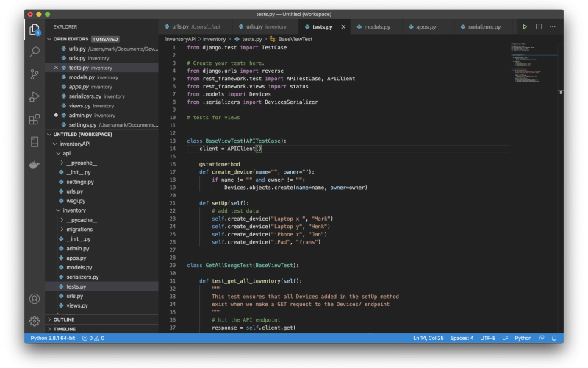588x368 pixels.
Task: Click the 1 UNSAVED badge
Action: click(x=105, y=39)
